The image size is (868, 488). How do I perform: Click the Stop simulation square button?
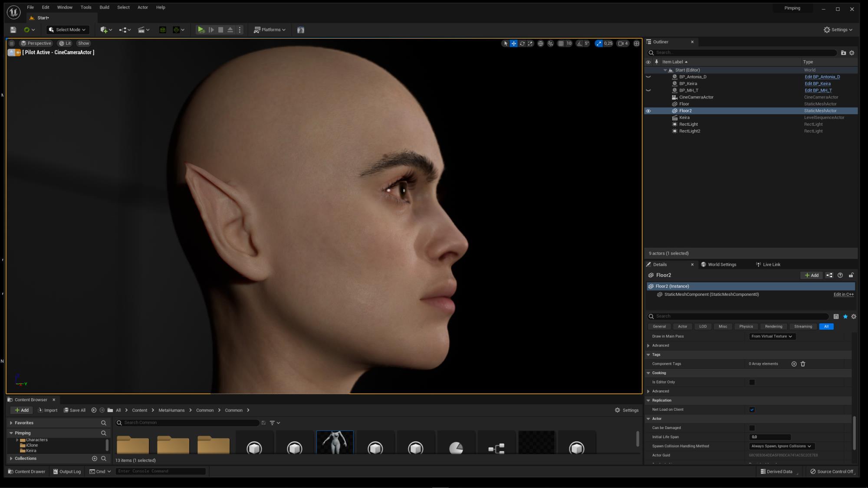220,30
